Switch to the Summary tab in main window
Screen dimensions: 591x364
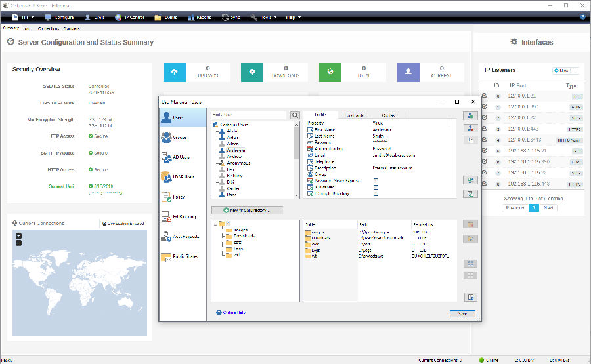pyautogui.click(x=11, y=28)
